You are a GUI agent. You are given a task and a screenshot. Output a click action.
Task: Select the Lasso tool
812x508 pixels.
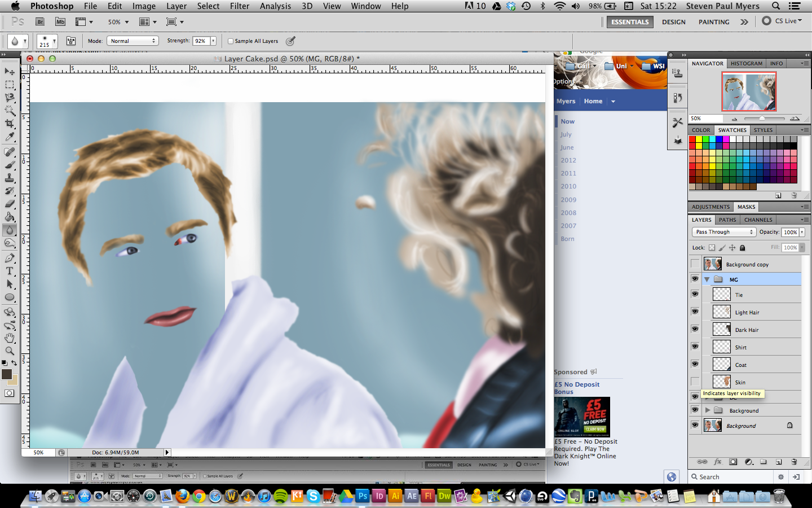click(x=10, y=98)
